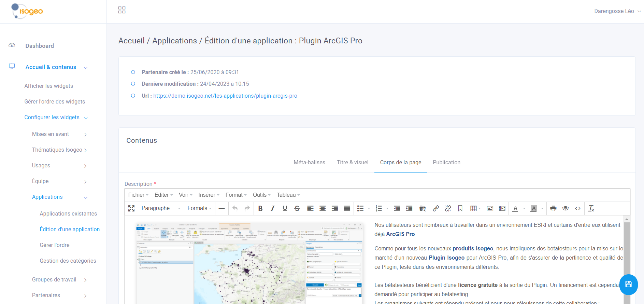Image resolution: width=644 pixels, height=304 pixels.
Task: Center align text
Action: pyautogui.click(x=323, y=208)
